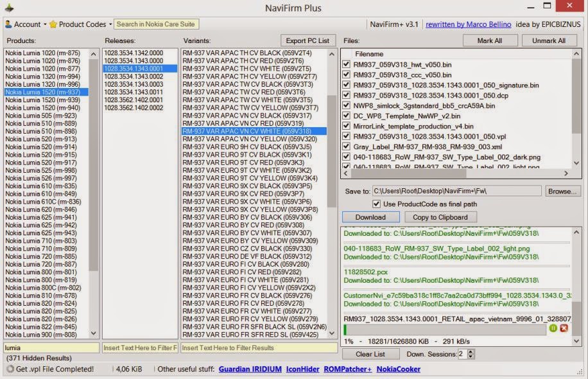Click the products filter field containing lumia
The height and width of the screenshot is (379, 588).
(x=51, y=348)
